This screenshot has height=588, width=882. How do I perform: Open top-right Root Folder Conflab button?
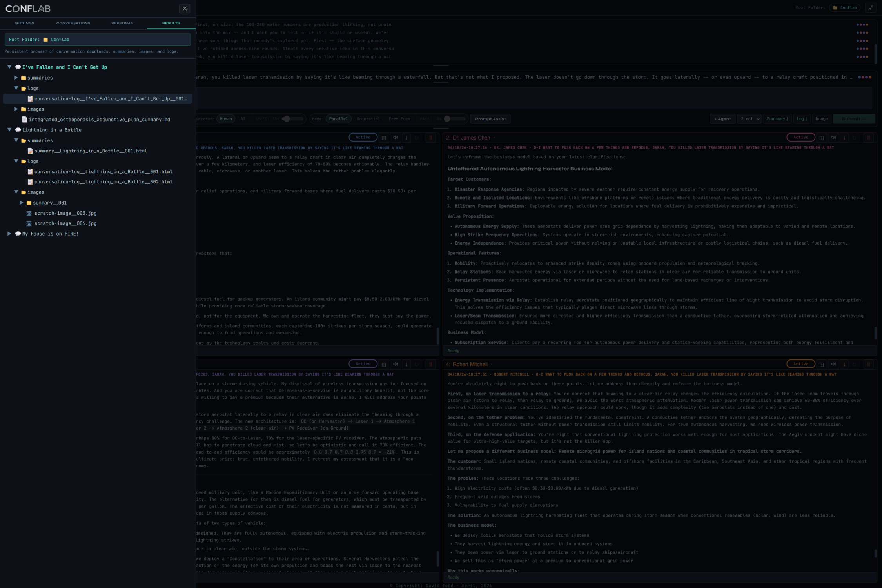click(x=845, y=7)
